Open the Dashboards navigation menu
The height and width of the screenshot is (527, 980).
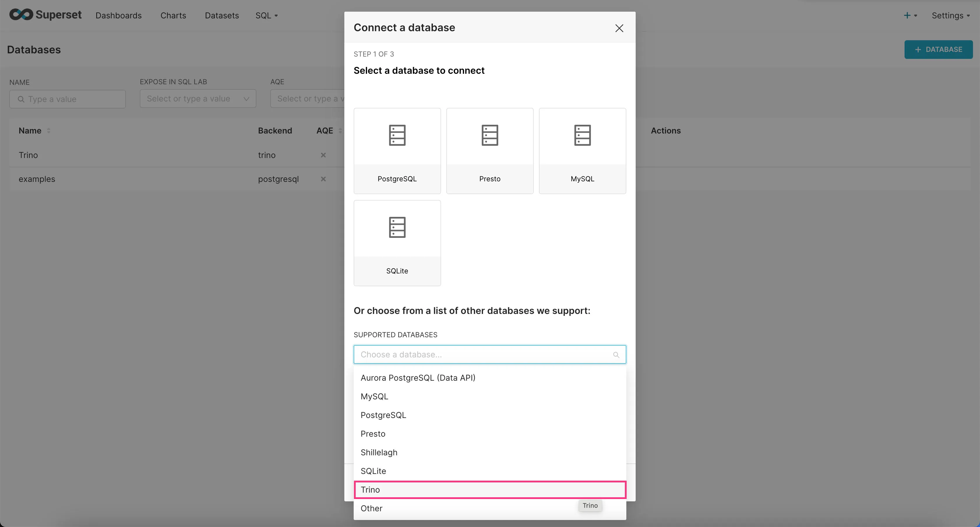click(119, 15)
